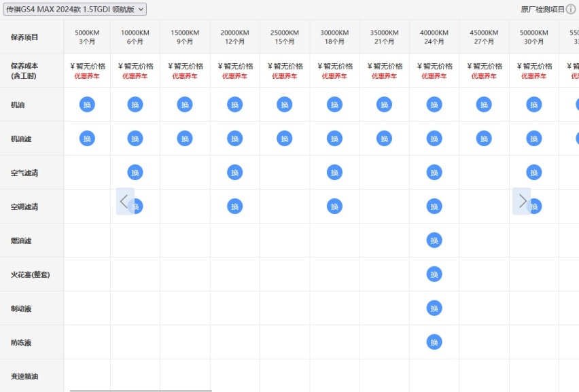The height and width of the screenshot is (392, 579).
Task: Click 优惠养车 link under 15000KM
Action: tap(185, 76)
